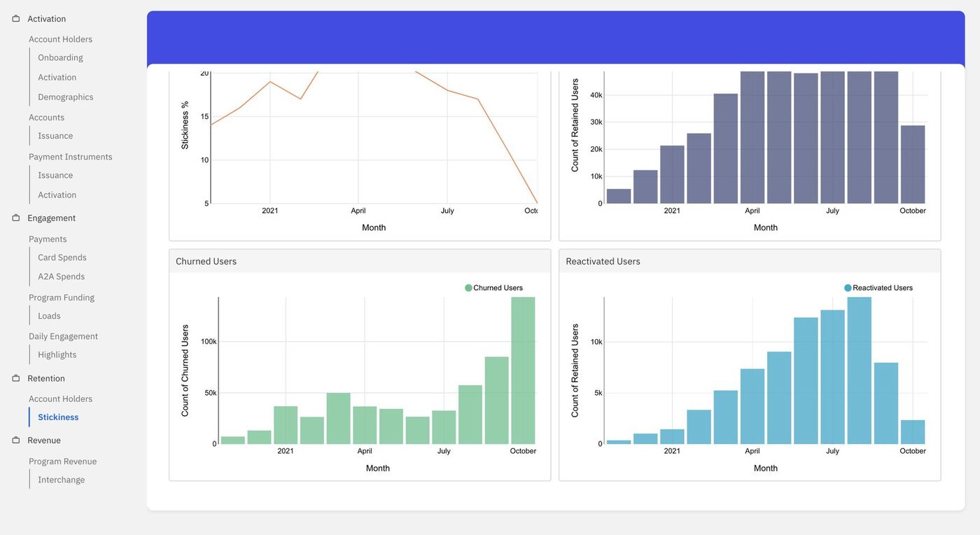This screenshot has height=535, width=980.
Task: Open the Retention section
Action: (46, 378)
